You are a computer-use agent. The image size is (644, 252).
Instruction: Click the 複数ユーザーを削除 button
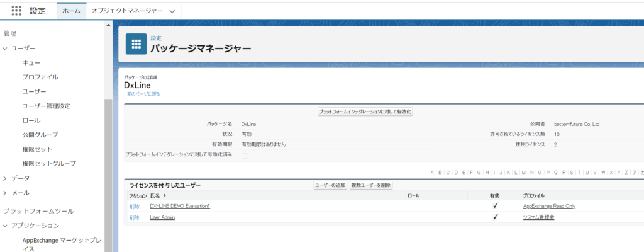click(371, 185)
